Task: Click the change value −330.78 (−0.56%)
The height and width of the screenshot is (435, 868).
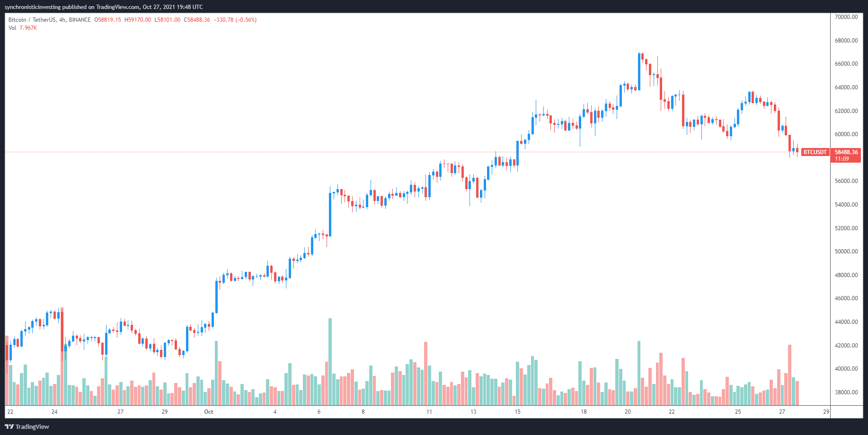Action: (235, 20)
